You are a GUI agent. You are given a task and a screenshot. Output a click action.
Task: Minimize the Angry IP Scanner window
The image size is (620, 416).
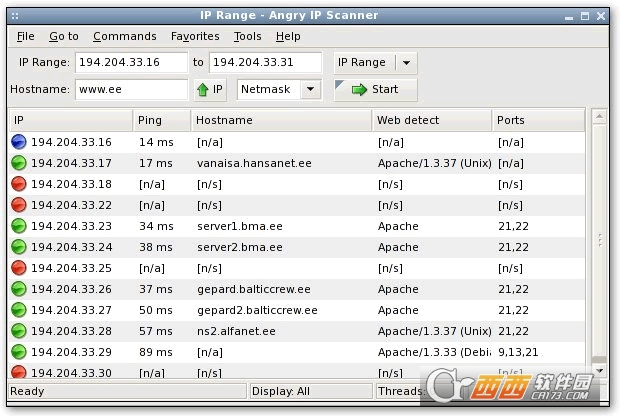click(569, 17)
